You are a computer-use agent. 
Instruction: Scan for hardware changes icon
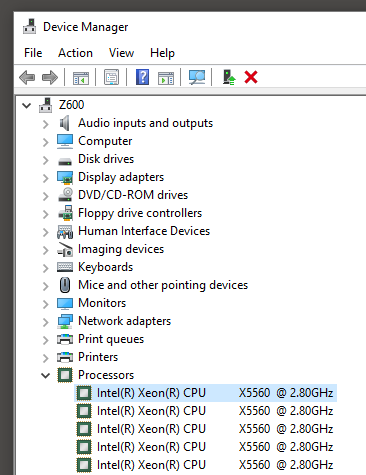click(x=197, y=77)
